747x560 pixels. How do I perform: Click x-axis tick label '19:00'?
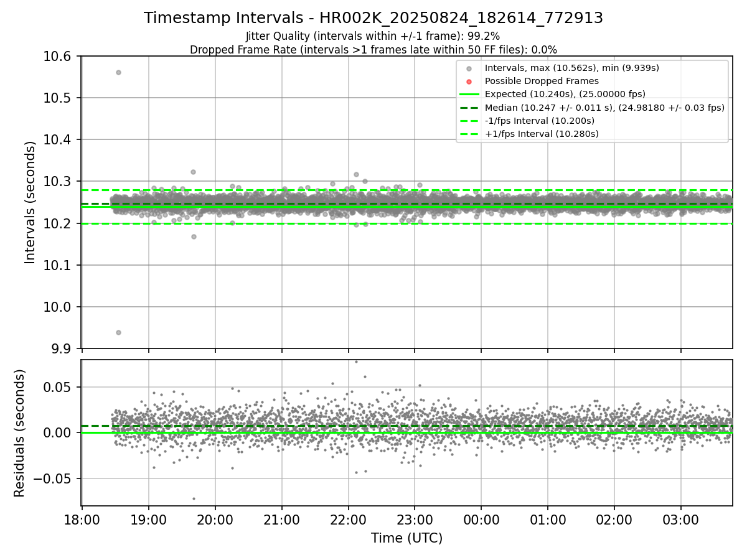(x=149, y=519)
